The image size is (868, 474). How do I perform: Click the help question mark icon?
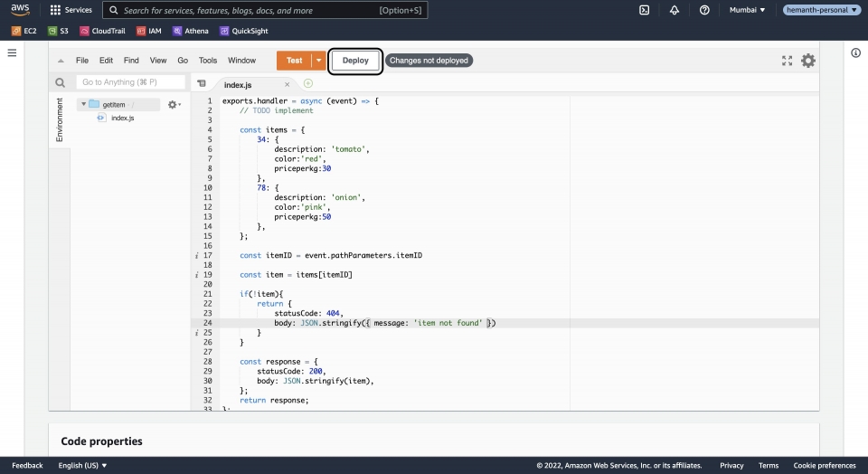pos(704,10)
